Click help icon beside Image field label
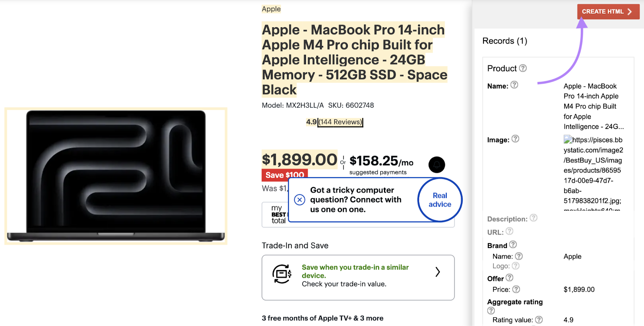 point(515,139)
